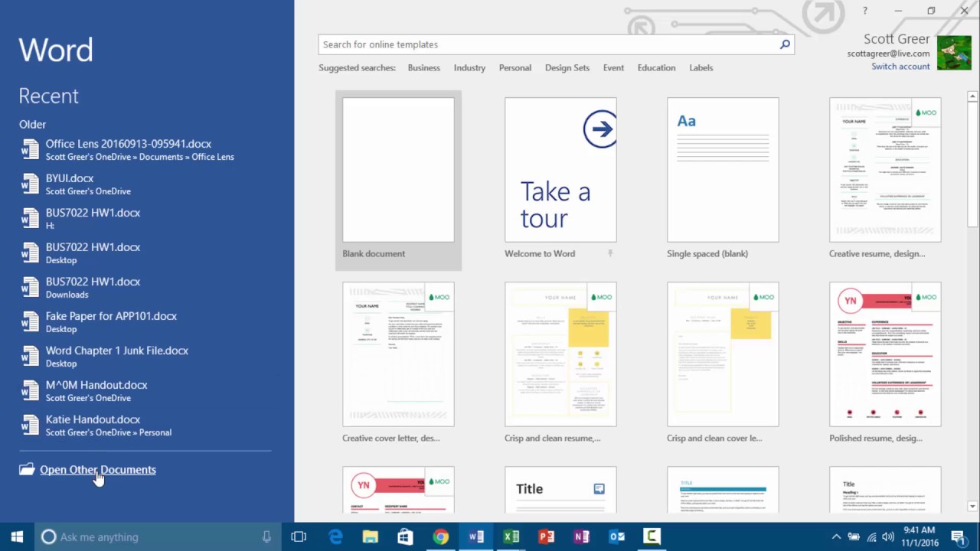Open Camtasia from the taskbar
The height and width of the screenshot is (551, 980).
click(652, 536)
